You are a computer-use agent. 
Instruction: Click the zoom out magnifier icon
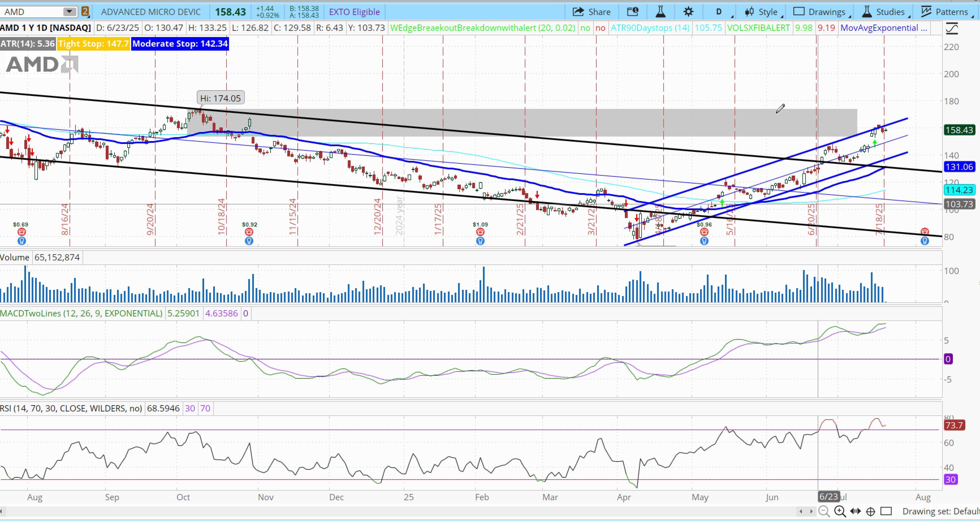coord(824,511)
